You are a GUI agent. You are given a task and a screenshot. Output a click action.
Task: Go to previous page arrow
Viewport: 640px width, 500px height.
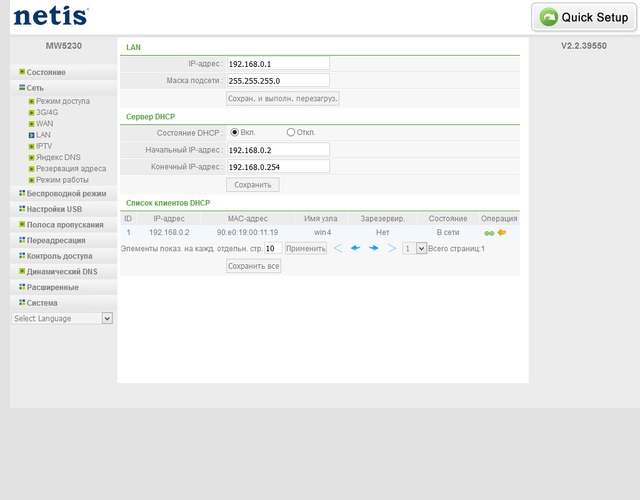coord(356,248)
